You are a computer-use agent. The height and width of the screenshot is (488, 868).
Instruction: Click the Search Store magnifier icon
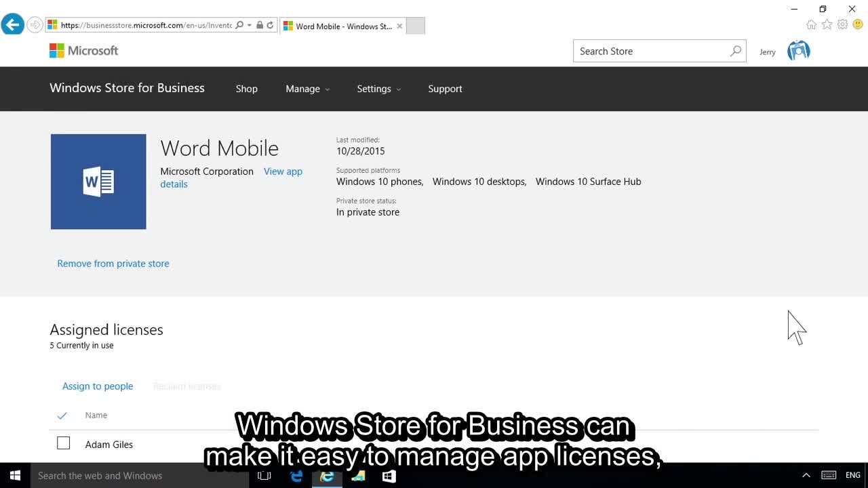(x=736, y=52)
